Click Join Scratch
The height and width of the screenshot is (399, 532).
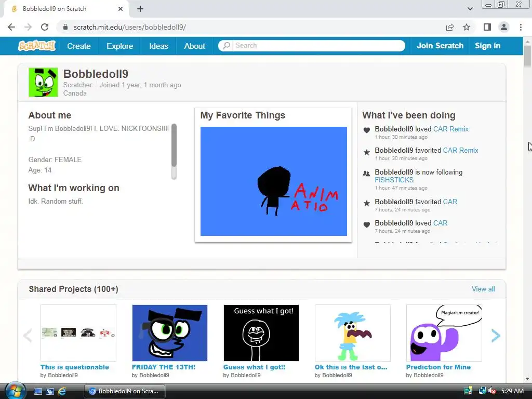pyautogui.click(x=440, y=46)
